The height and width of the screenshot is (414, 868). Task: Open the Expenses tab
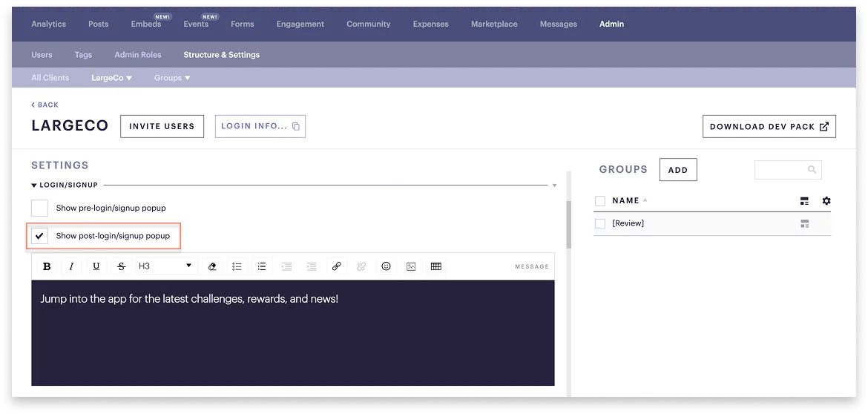tap(431, 24)
